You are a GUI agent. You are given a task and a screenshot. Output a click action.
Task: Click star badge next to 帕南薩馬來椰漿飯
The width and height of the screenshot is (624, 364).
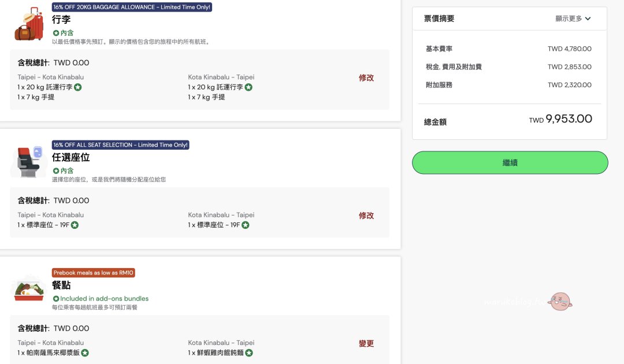tap(85, 353)
